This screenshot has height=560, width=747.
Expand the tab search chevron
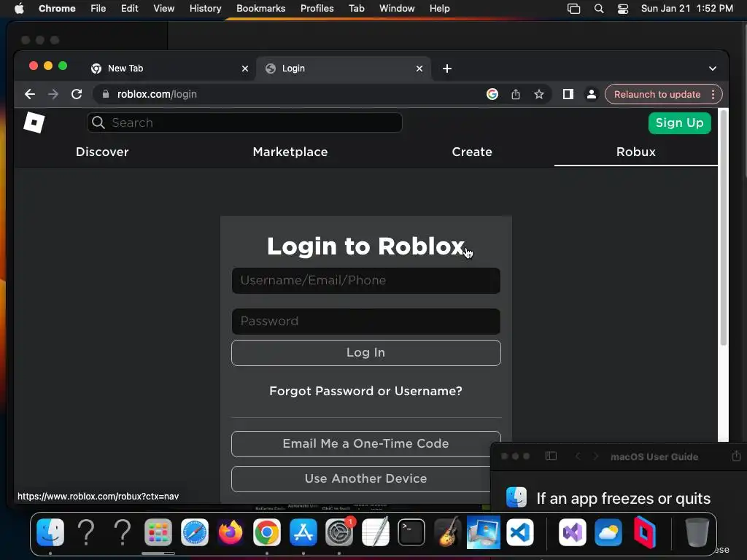click(x=713, y=69)
